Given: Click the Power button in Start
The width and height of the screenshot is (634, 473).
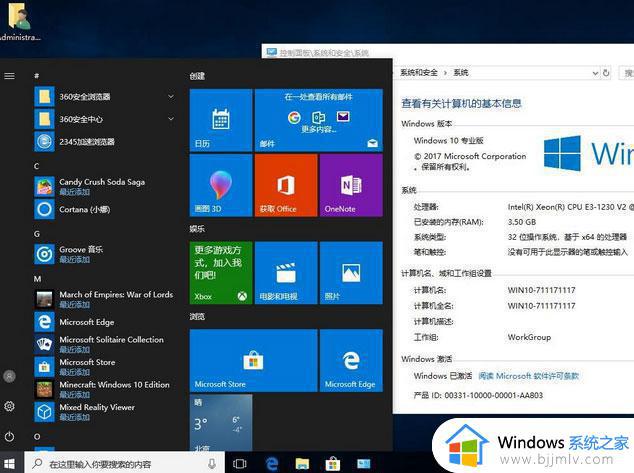Looking at the screenshot, I should click(x=9, y=437).
